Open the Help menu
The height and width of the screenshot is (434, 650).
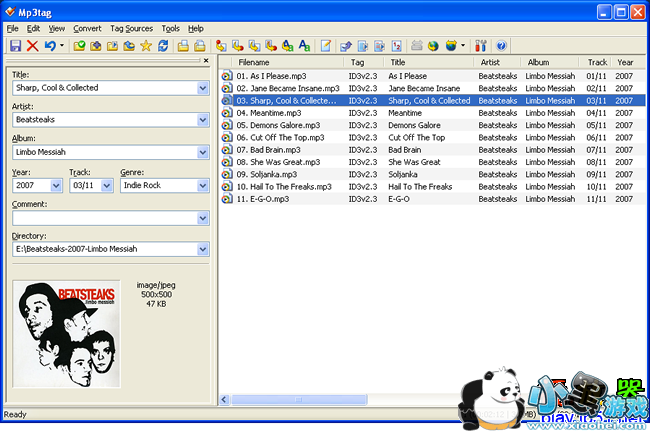[196, 29]
